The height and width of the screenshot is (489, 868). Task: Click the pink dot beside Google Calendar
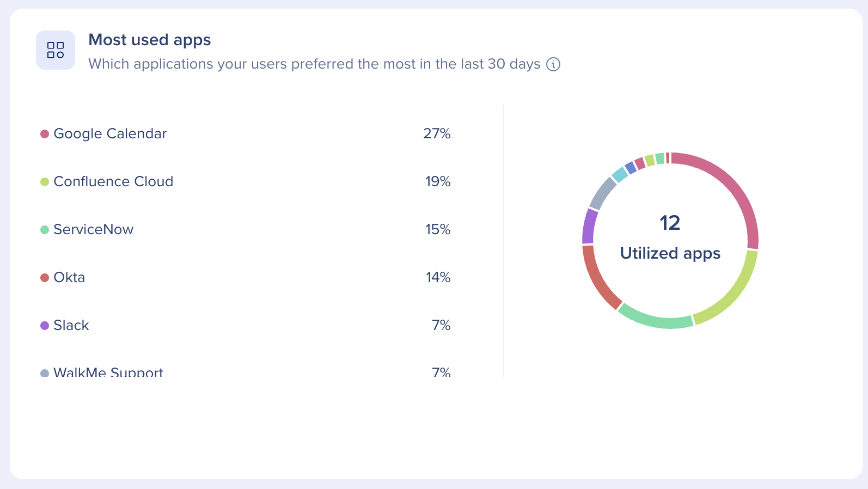coord(45,134)
